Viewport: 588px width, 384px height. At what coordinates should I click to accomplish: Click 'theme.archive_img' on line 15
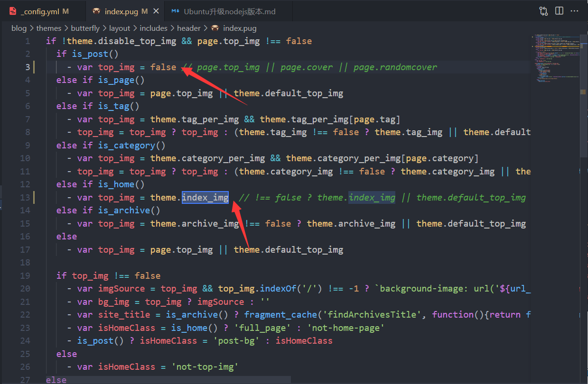tap(351, 223)
